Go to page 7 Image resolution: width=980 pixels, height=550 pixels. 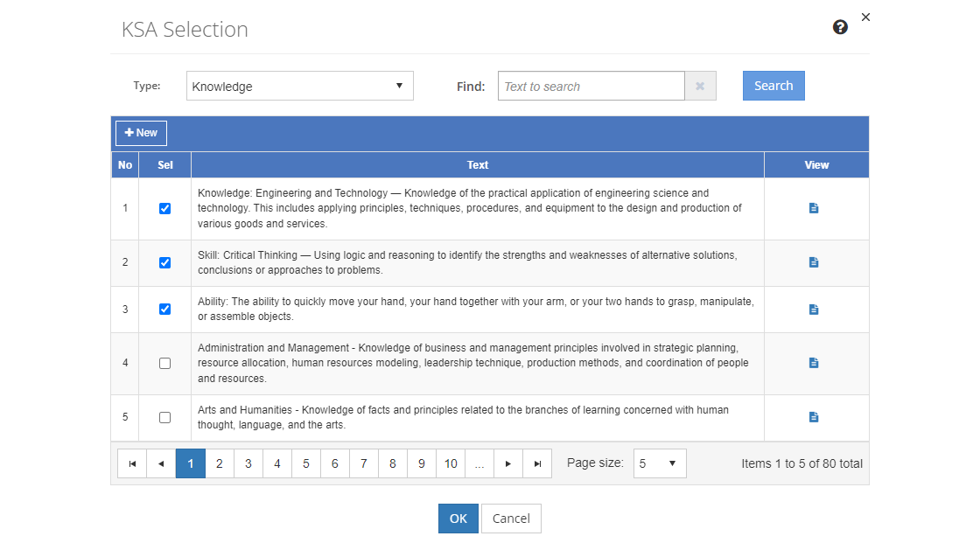coord(364,463)
